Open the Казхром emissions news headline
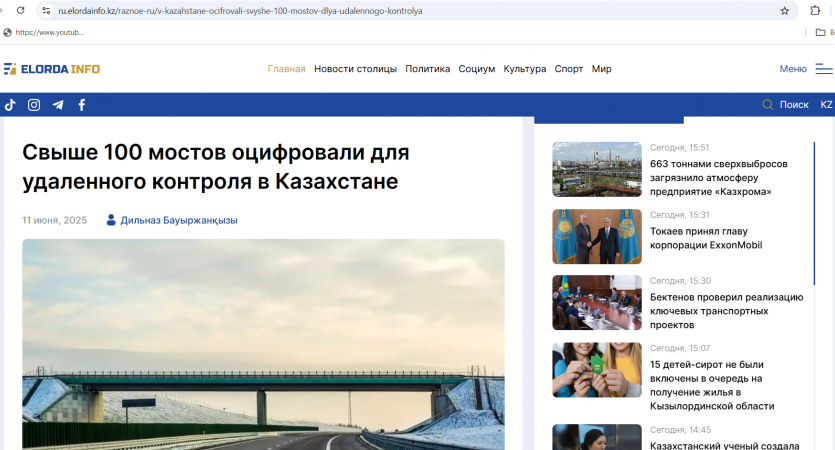This screenshot has width=835, height=450. tap(718, 178)
